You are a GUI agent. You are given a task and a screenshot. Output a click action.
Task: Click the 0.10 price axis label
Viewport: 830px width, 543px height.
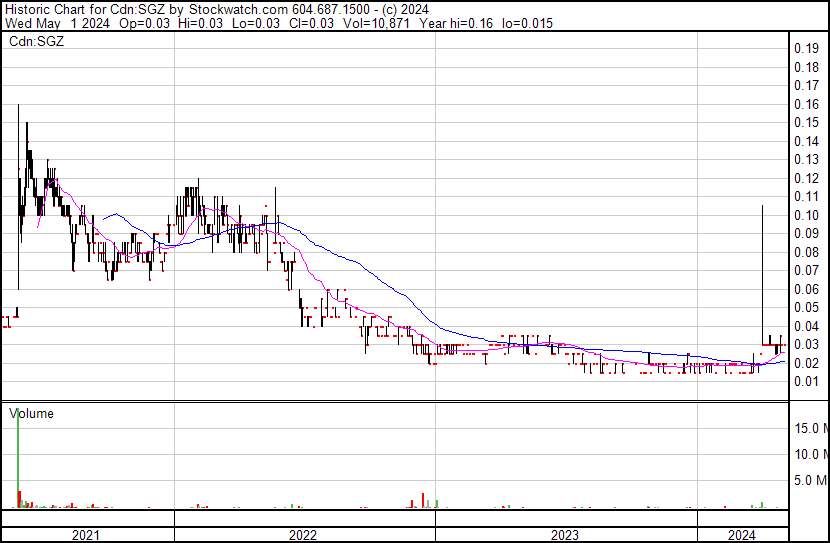806,215
